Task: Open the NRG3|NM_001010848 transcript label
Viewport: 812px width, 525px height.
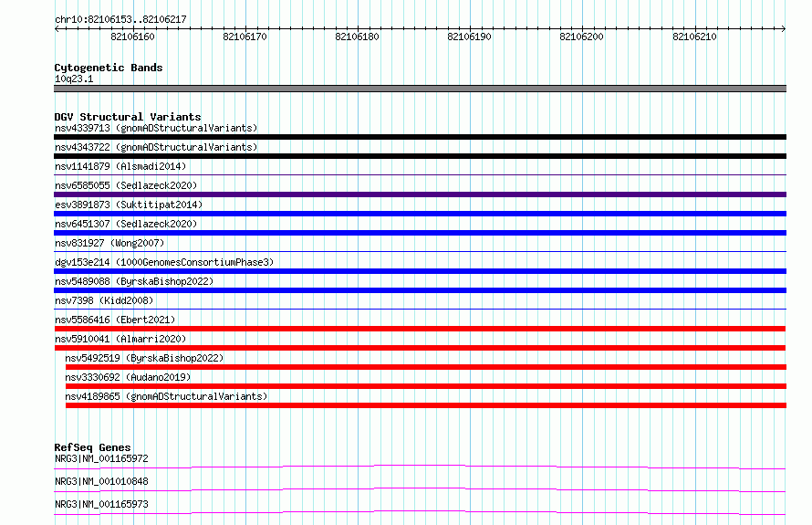Action: (101, 481)
